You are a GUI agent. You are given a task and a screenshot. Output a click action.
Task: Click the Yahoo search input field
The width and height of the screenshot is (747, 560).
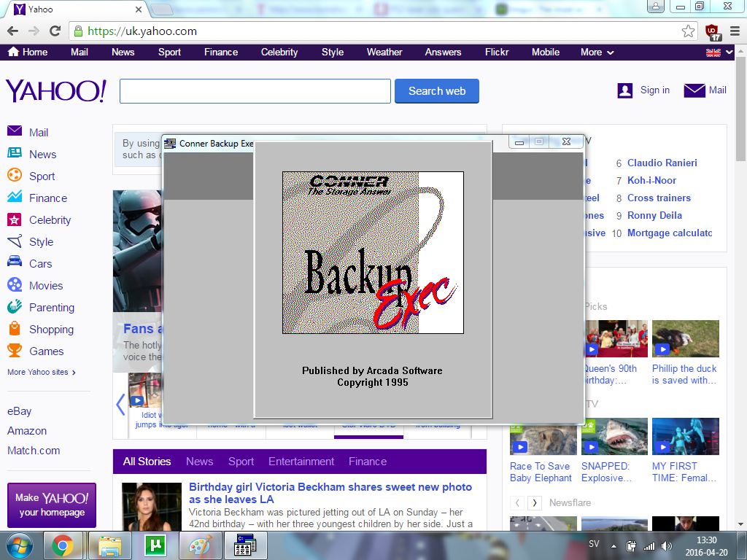[255, 91]
